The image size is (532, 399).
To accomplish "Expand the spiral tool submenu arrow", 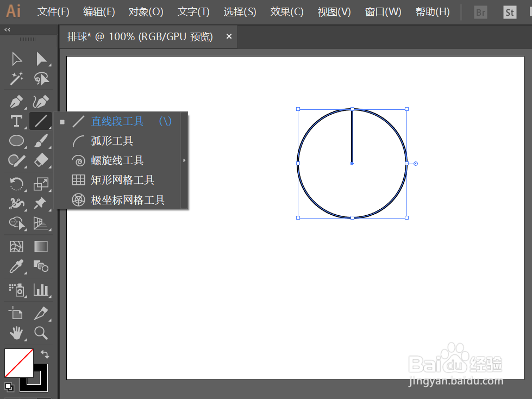I will pyautogui.click(x=184, y=160).
